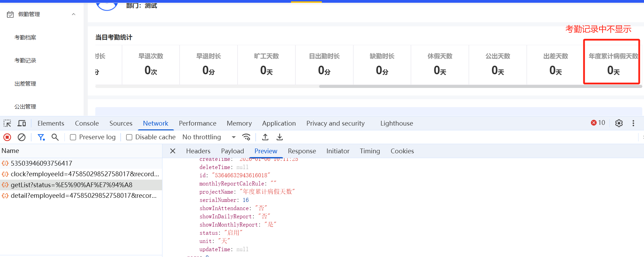Open network conditions Wi-Fi icon
This screenshot has width=644, height=257.
pos(246,137)
